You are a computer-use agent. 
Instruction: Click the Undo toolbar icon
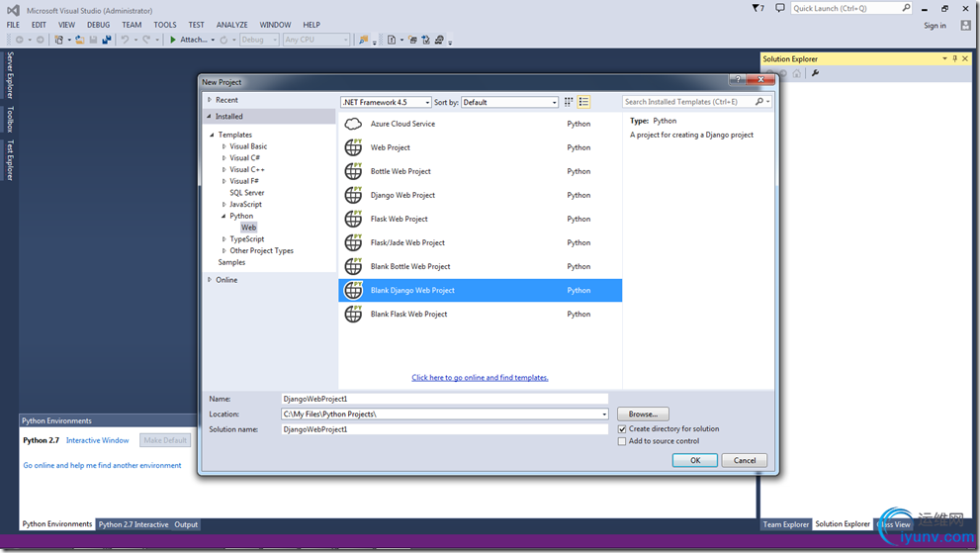pyautogui.click(x=125, y=40)
